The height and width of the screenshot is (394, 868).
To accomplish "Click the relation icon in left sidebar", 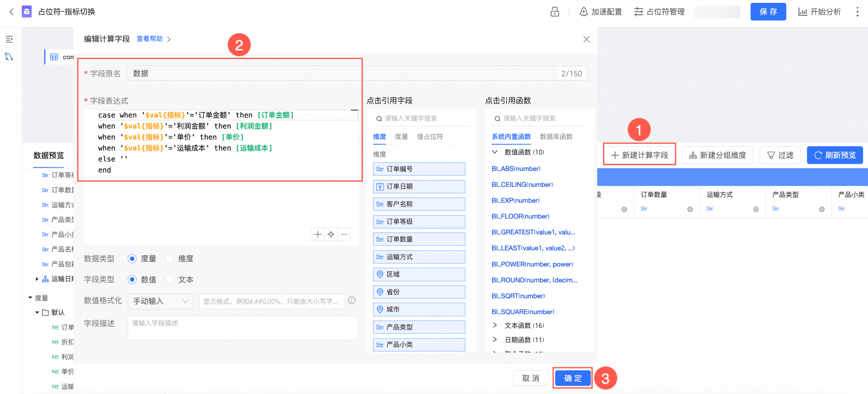I will point(9,56).
